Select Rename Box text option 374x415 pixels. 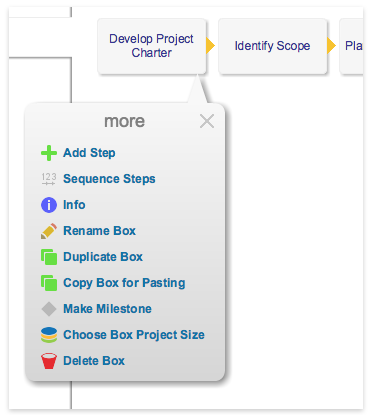pos(99,231)
